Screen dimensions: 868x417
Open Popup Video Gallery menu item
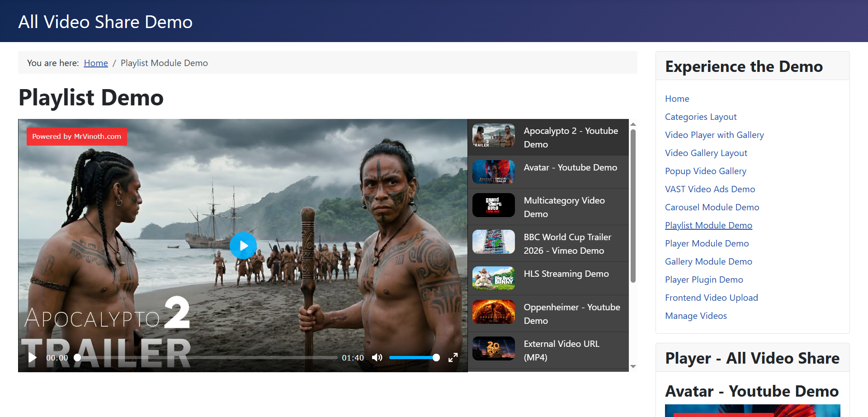click(706, 171)
